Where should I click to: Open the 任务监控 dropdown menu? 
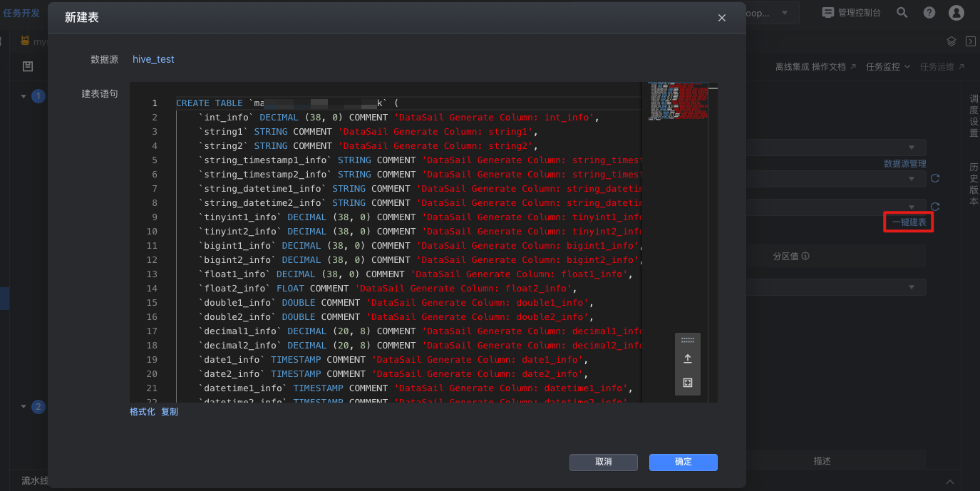click(888, 66)
